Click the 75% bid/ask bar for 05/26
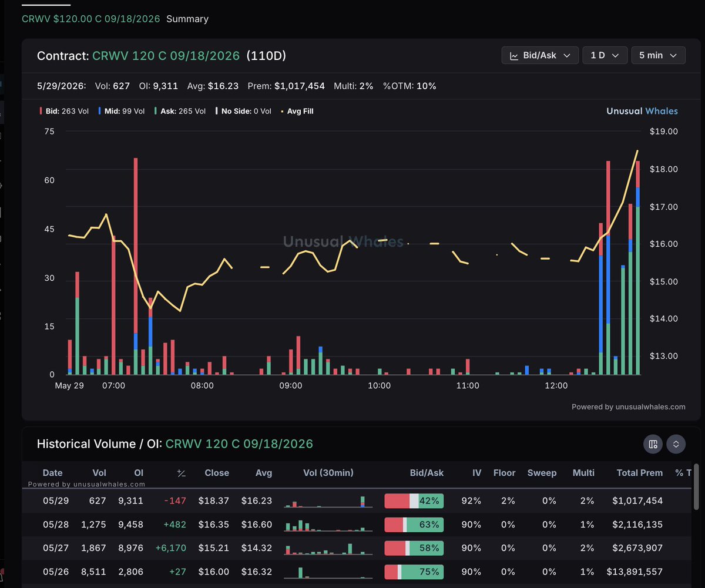The height and width of the screenshot is (588, 705). [414, 572]
